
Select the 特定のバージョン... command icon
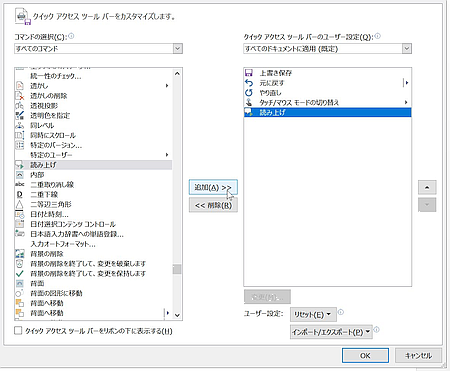tap(20, 145)
